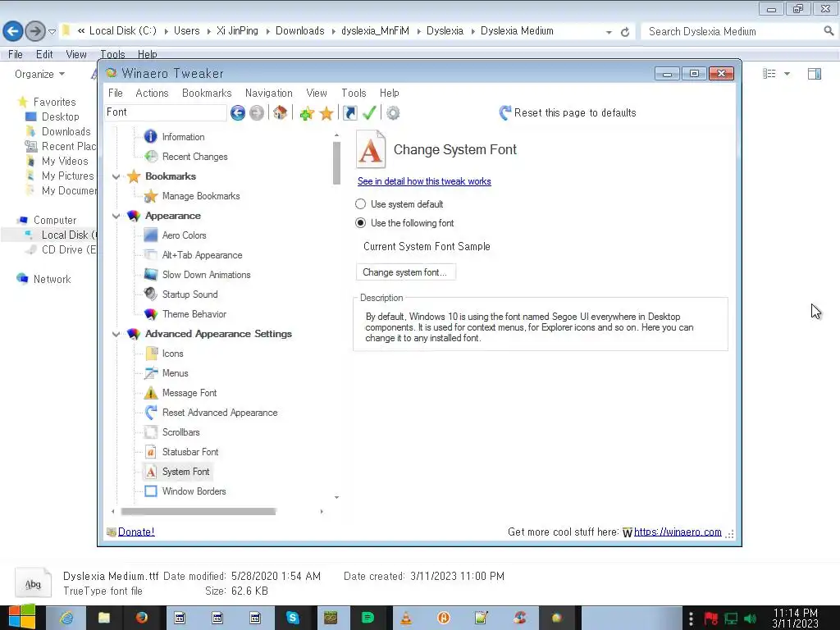The height and width of the screenshot is (630, 840).
Task: Open bookmarks using the gold star toolbar icon
Action: click(x=326, y=113)
